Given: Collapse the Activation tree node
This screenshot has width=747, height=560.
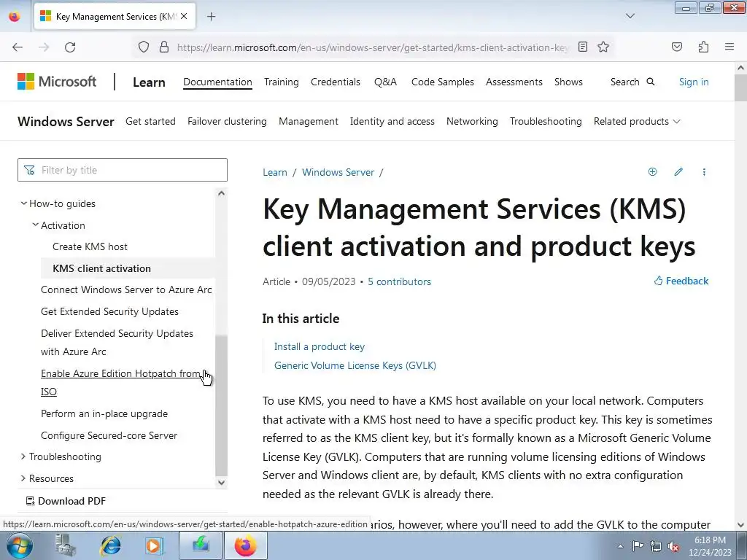Looking at the screenshot, I should click(x=35, y=225).
